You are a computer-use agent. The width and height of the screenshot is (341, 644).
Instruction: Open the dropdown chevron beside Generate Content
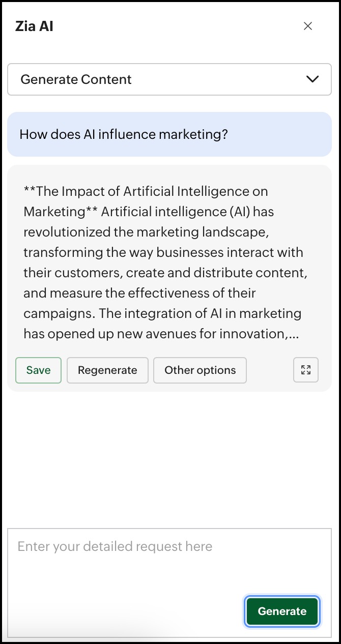(312, 79)
